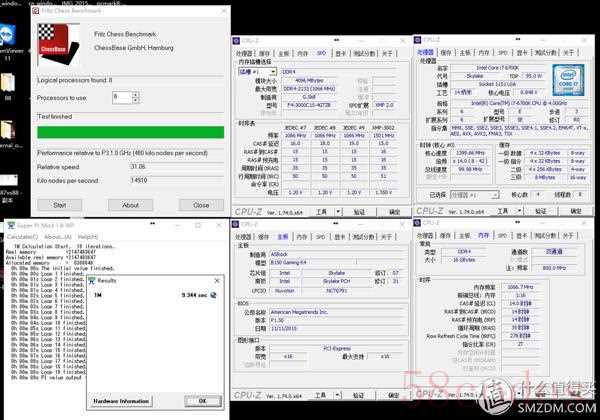
Task: Switch to 测试分数 tab in CPU-Z processor window
Action: click(545, 52)
